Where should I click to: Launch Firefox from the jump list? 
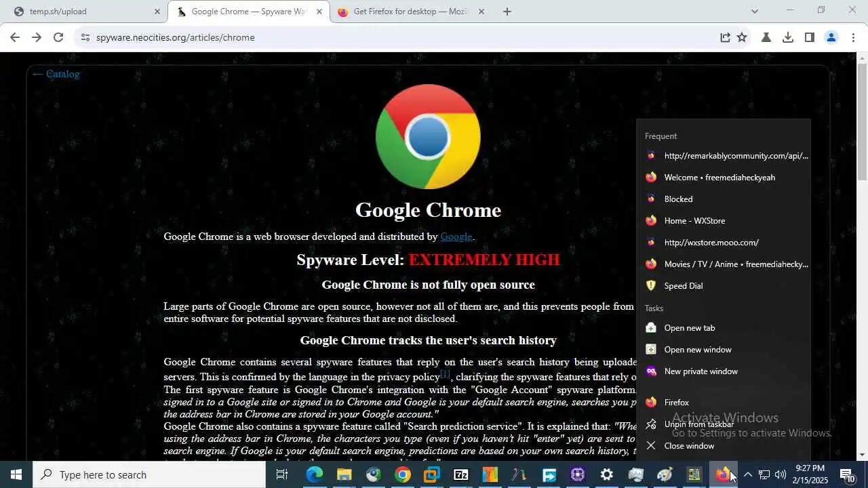pyautogui.click(x=724, y=403)
